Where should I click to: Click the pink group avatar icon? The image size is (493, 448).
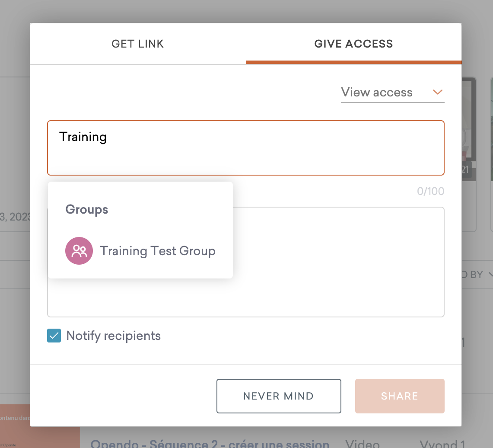pos(79,251)
